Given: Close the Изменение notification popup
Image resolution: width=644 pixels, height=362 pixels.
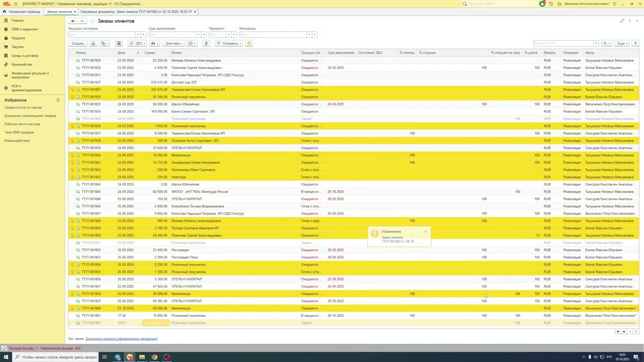Looking at the screenshot, I should (425, 232).
